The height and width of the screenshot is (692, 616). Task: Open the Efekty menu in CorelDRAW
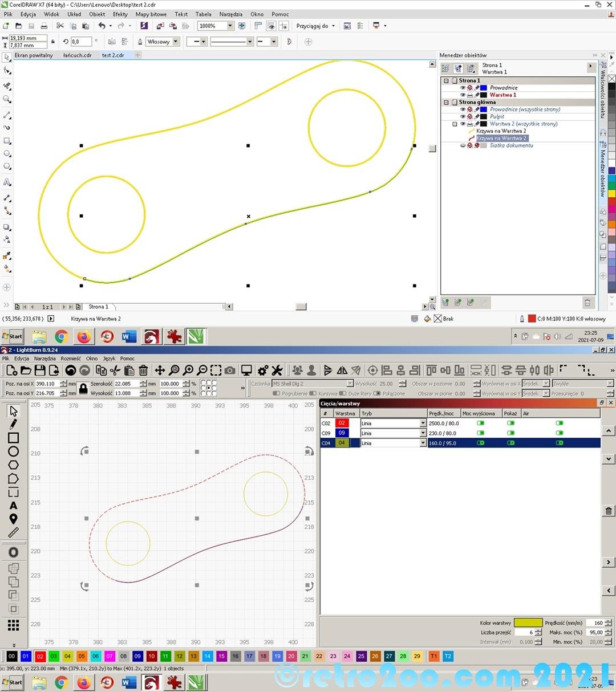tap(120, 14)
